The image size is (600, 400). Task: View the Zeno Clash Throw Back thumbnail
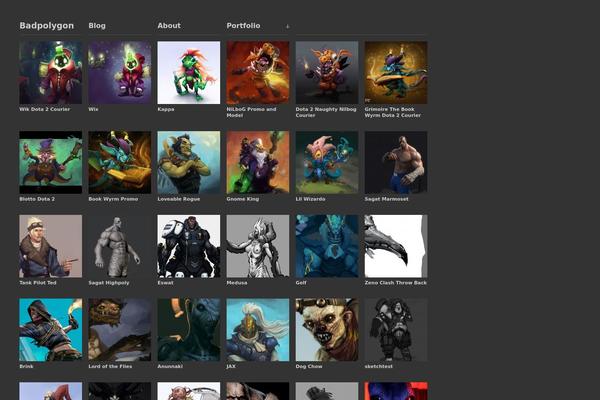pyautogui.click(x=396, y=246)
